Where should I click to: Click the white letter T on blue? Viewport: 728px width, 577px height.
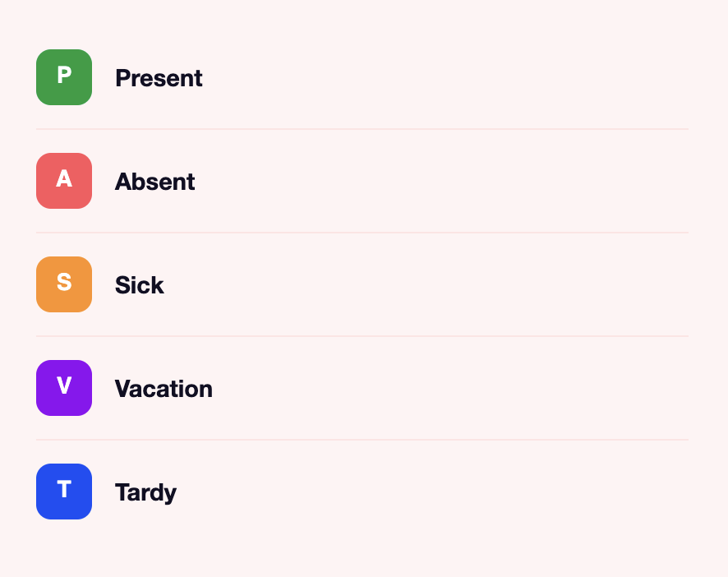(64, 489)
